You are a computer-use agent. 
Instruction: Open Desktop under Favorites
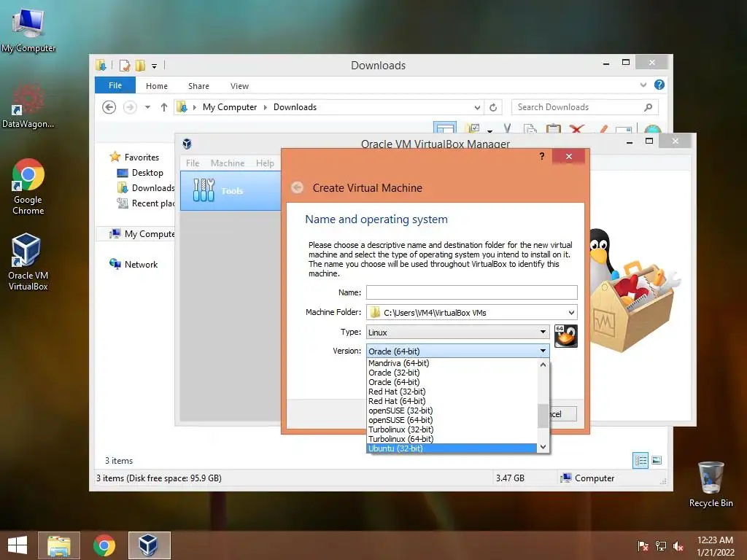click(147, 172)
